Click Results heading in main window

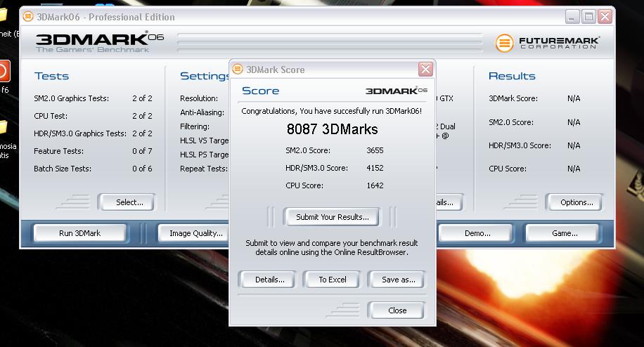(512, 76)
